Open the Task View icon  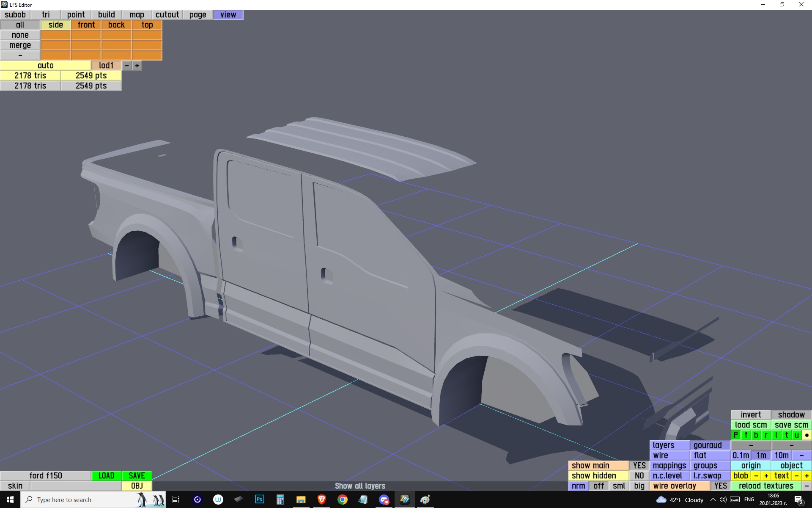176,500
